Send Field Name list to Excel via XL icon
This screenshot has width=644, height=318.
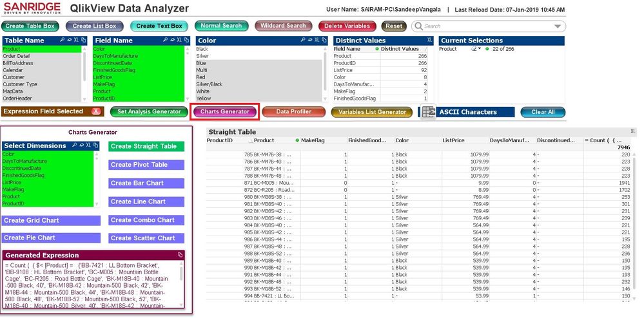tap(179, 40)
